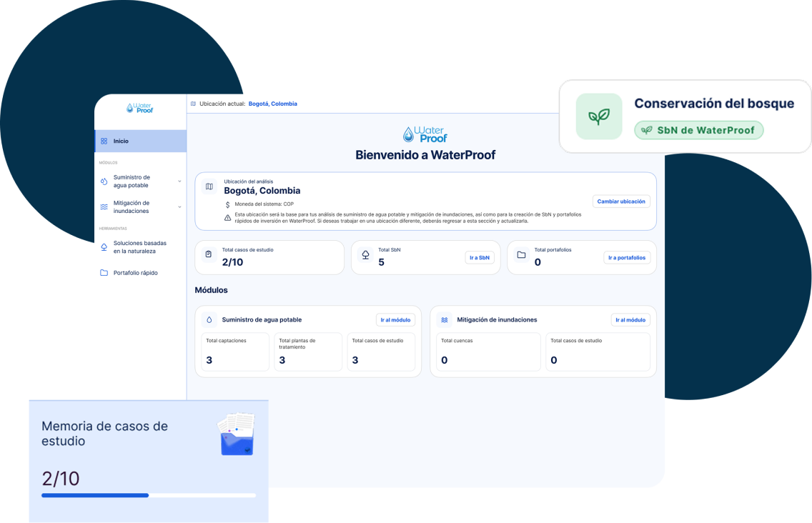This screenshot has width=812, height=523.
Task: Click the Bogotá, Colombia link in top bar
Action: click(273, 104)
